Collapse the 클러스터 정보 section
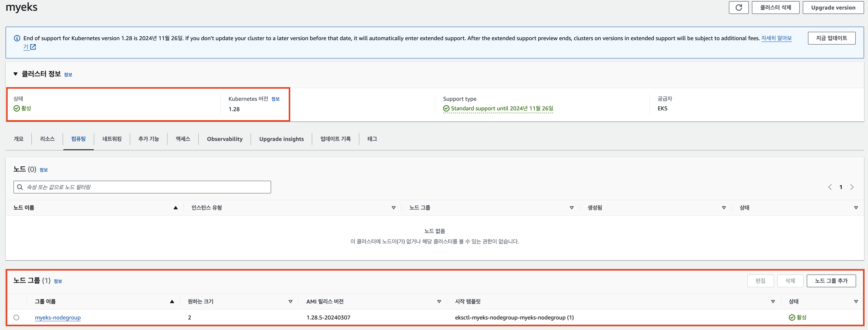This screenshot has width=868, height=330. [15, 74]
